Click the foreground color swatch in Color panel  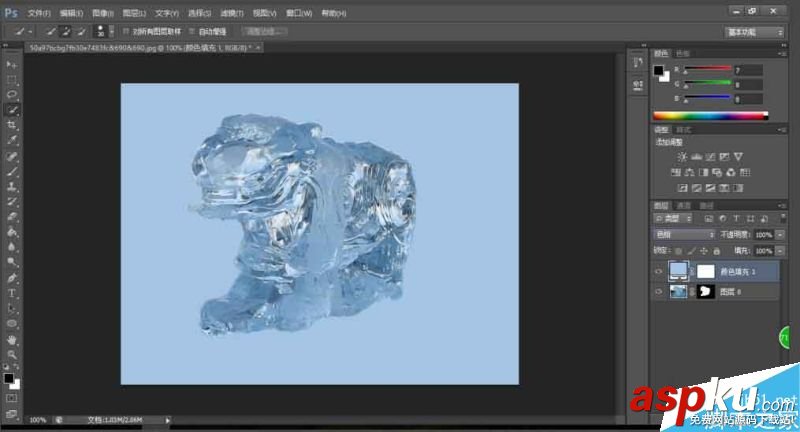659,70
